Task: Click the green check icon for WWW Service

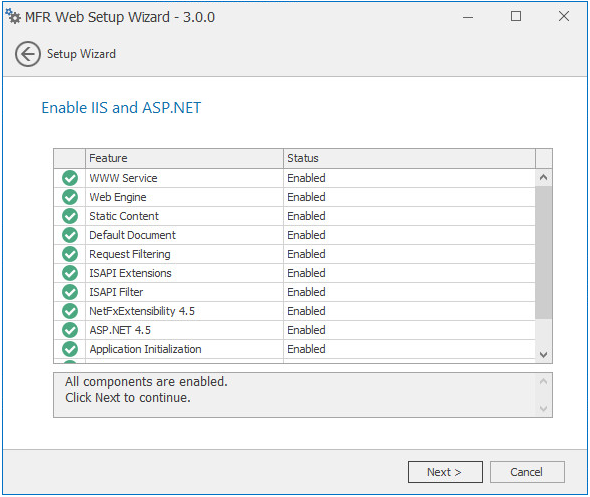Action: [x=70, y=178]
